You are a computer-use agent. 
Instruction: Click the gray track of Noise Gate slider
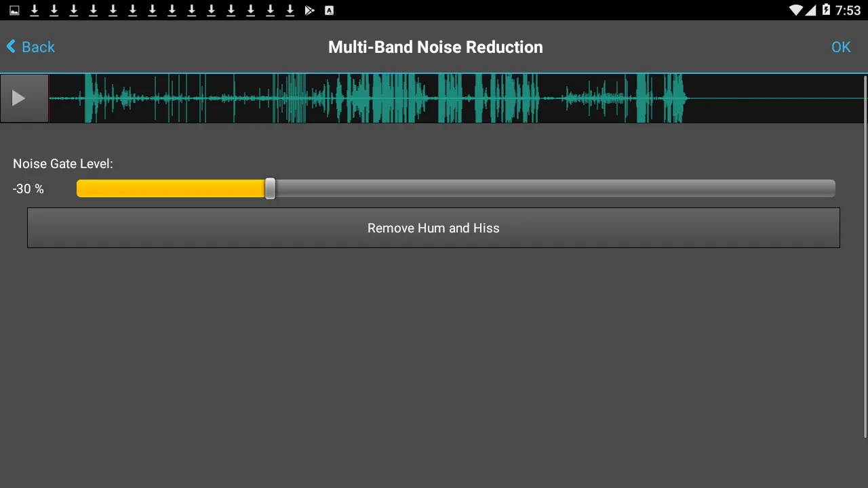[554, 188]
